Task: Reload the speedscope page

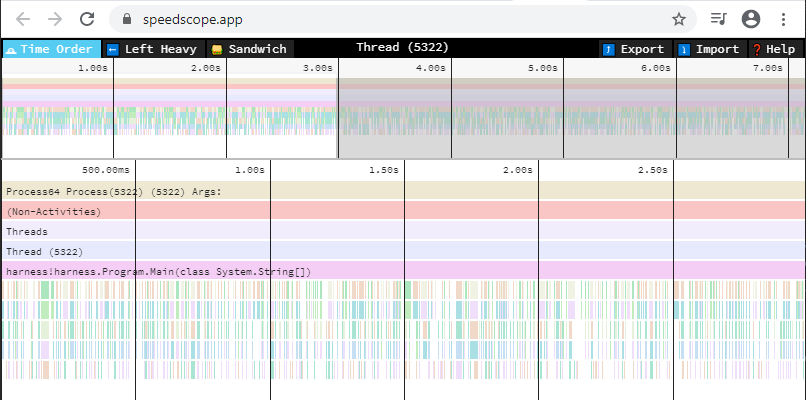Action: pos(87,19)
